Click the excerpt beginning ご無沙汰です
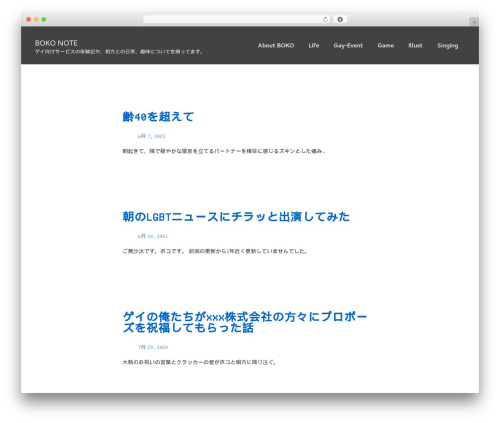The height and width of the screenshot is (423, 500). tap(215, 251)
